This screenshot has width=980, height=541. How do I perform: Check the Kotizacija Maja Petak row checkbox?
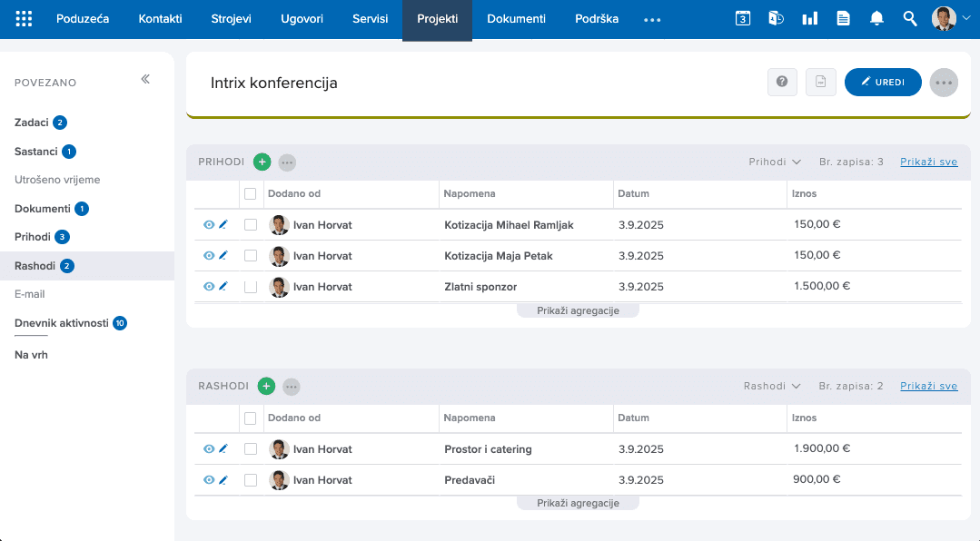pos(251,255)
